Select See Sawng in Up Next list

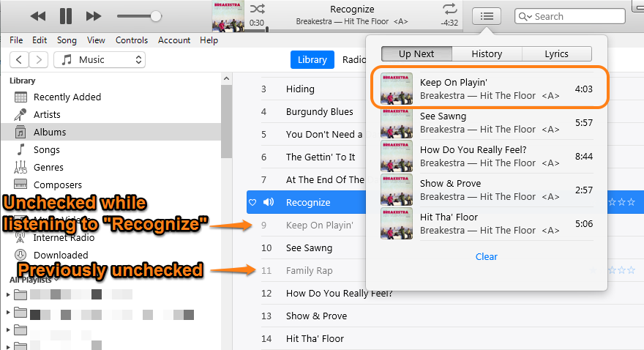tap(487, 123)
